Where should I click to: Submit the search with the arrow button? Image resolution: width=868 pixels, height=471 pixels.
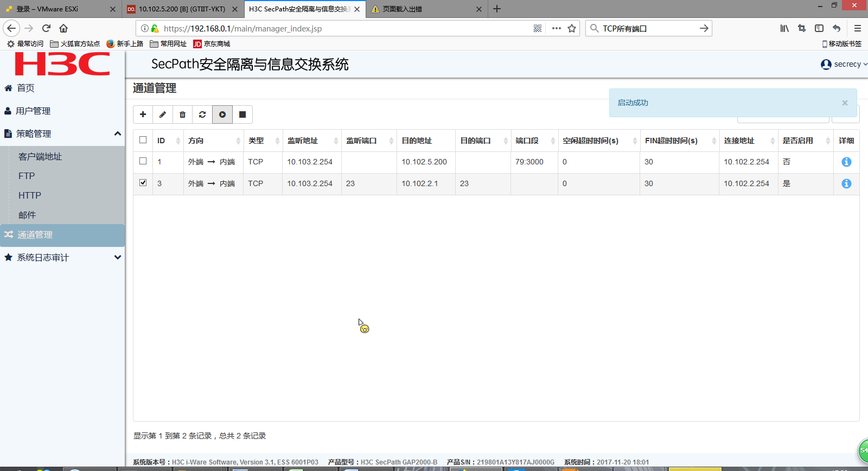coord(704,28)
